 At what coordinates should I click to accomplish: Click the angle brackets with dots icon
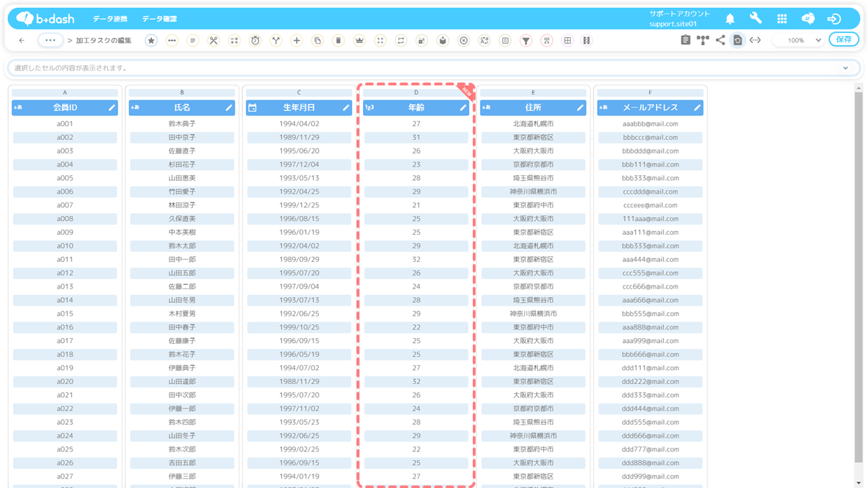click(755, 40)
